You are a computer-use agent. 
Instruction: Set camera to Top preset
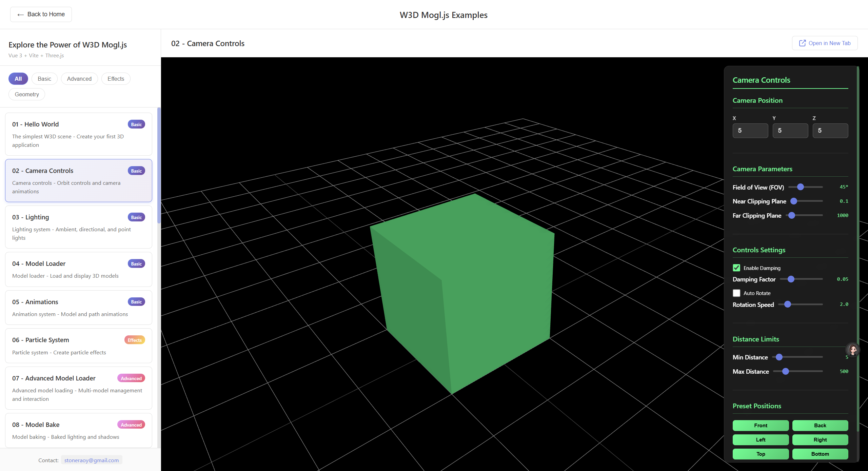(761, 454)
